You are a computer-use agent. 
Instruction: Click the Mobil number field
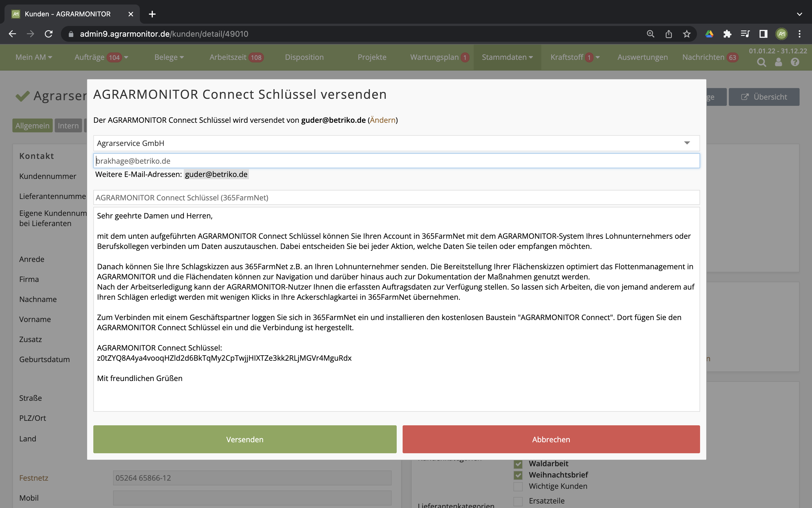point(252,498)
